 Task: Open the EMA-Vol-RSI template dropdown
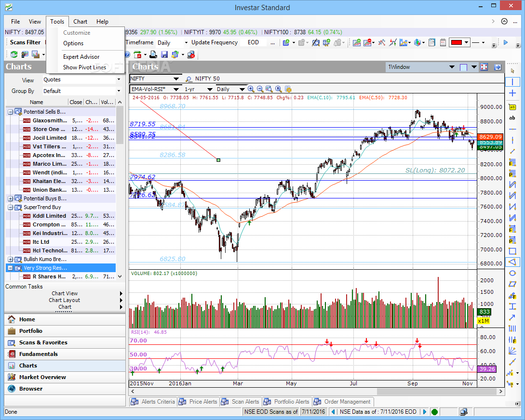pos(176,89)
